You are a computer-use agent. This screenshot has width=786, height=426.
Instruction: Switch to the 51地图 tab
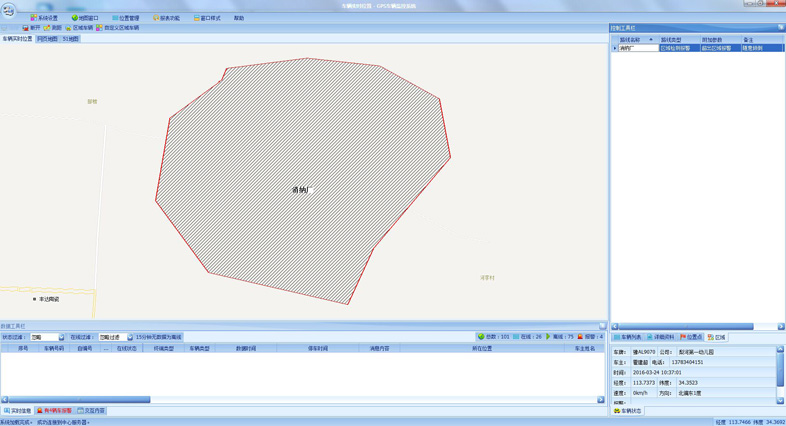70,39
